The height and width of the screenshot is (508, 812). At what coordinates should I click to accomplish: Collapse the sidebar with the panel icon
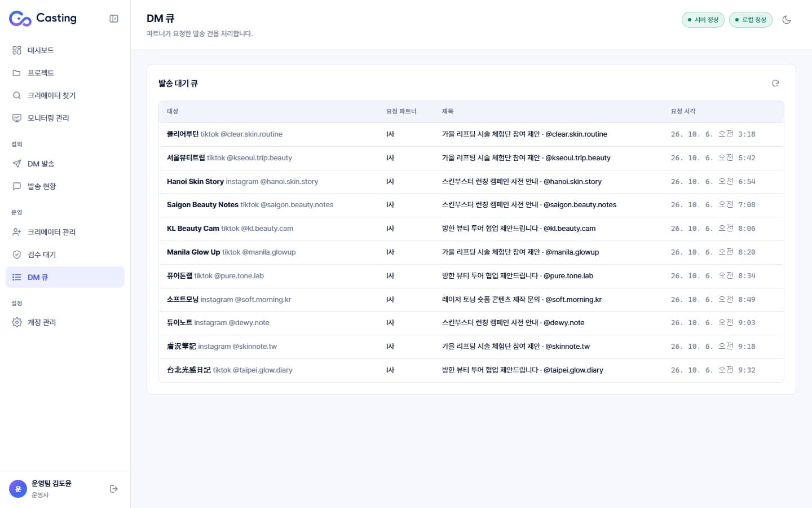point(114,19)
